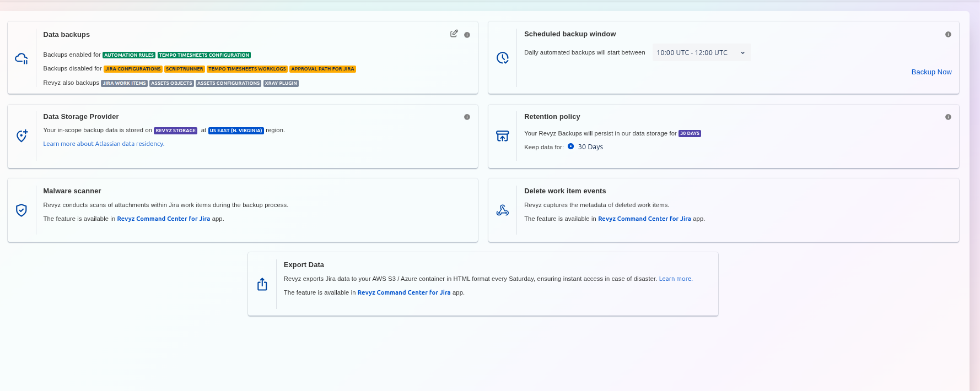Click the Data Storage Provider heading
Image resolution: width=980 pixels, height=391 pixels.
tap(81, 117)
